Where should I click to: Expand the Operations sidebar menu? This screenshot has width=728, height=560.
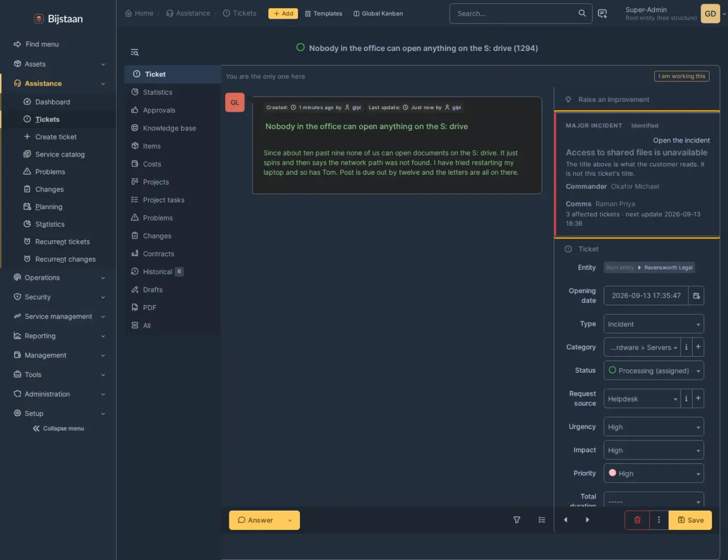pyautogui.click(x=59, y=278)
